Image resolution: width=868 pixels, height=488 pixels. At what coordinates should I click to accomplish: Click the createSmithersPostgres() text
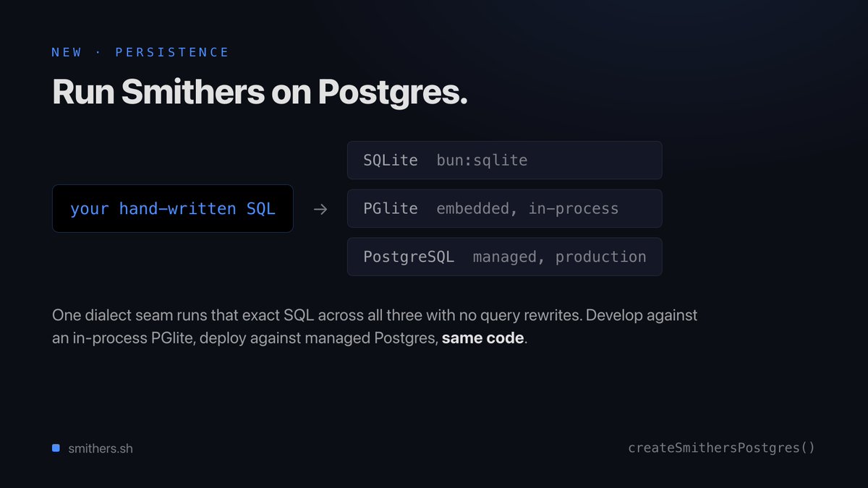[x=721, y=448]
